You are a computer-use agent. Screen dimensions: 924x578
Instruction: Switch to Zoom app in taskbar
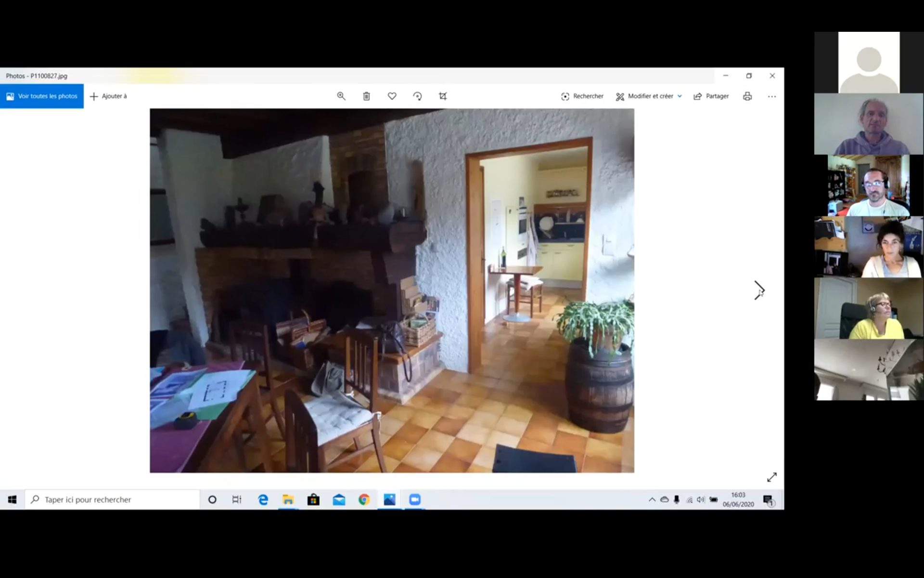415,499
